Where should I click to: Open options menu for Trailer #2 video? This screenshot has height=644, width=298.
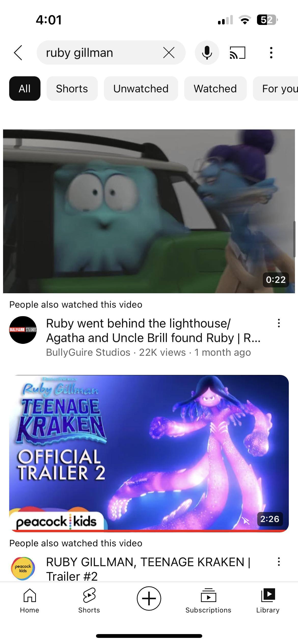[279, 562]
